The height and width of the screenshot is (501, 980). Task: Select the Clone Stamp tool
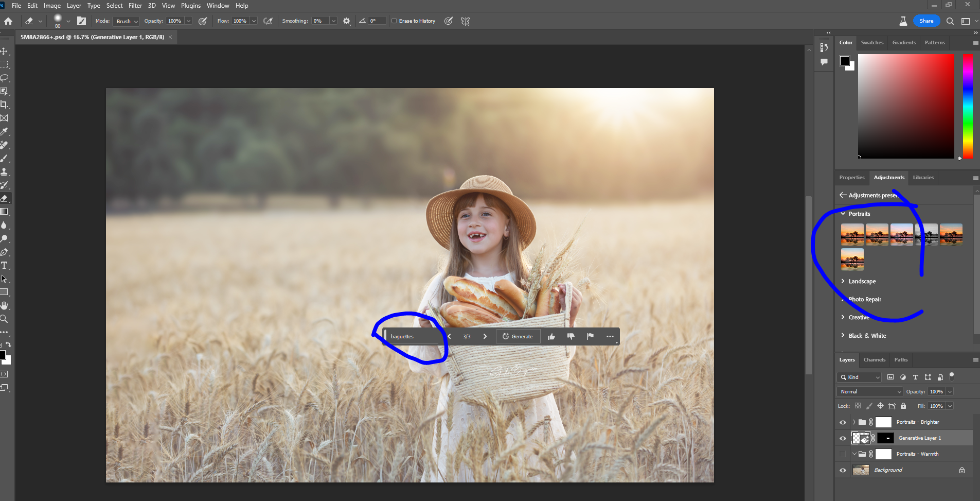[x=4, y=172]
